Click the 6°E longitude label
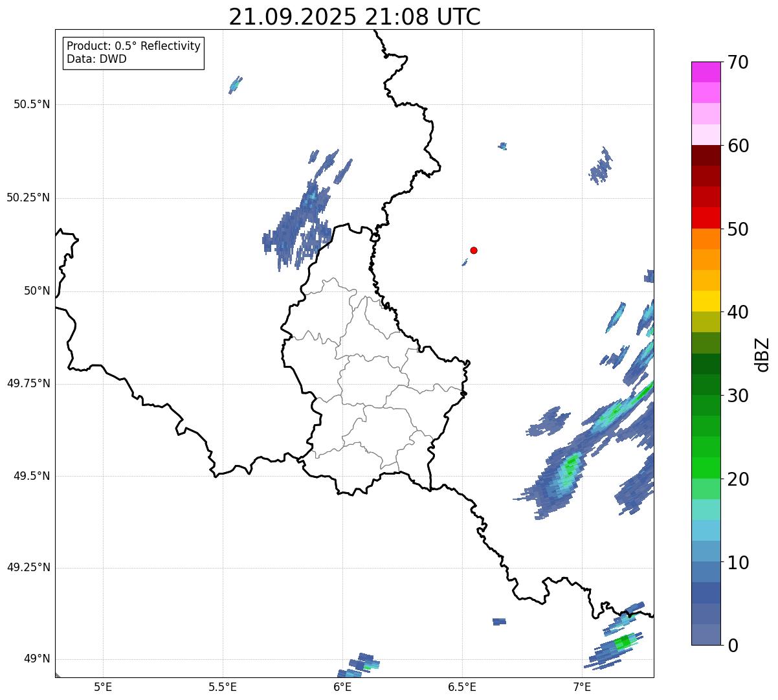 click(x=342, y=686)
